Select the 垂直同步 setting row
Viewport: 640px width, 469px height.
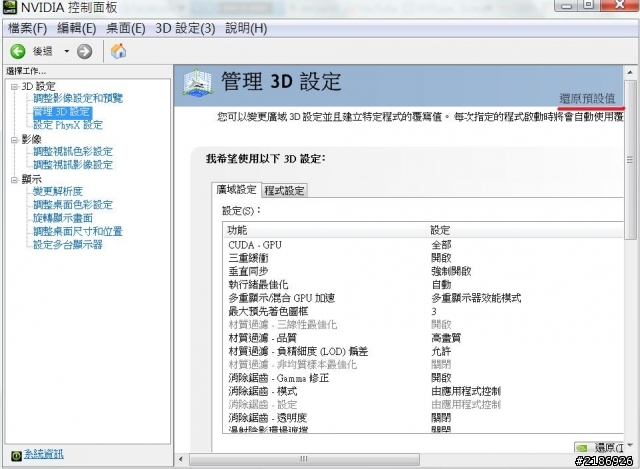423,271
